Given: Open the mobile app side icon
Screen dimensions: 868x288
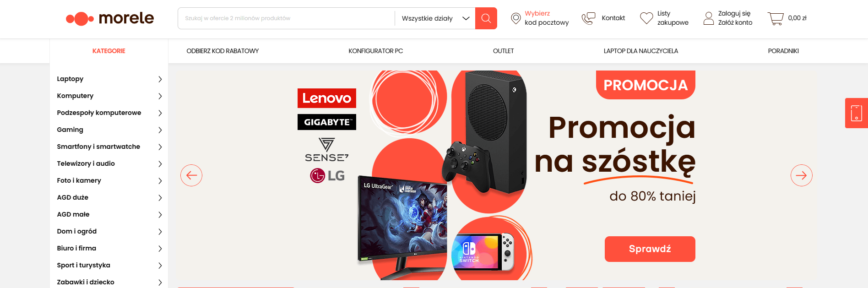Looking at the screenshot, I should point(856,113).
